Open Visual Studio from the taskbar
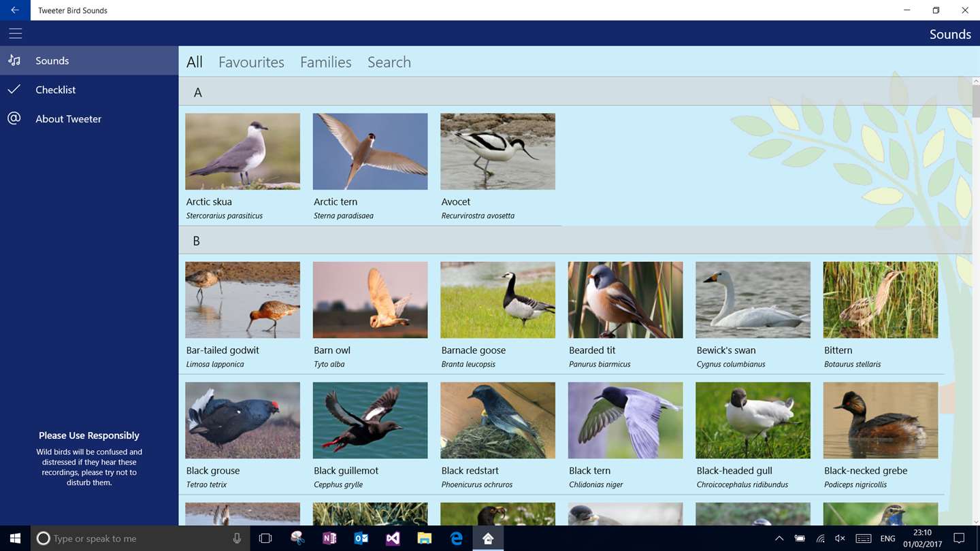The image size is (980, 551). point(393,538)
